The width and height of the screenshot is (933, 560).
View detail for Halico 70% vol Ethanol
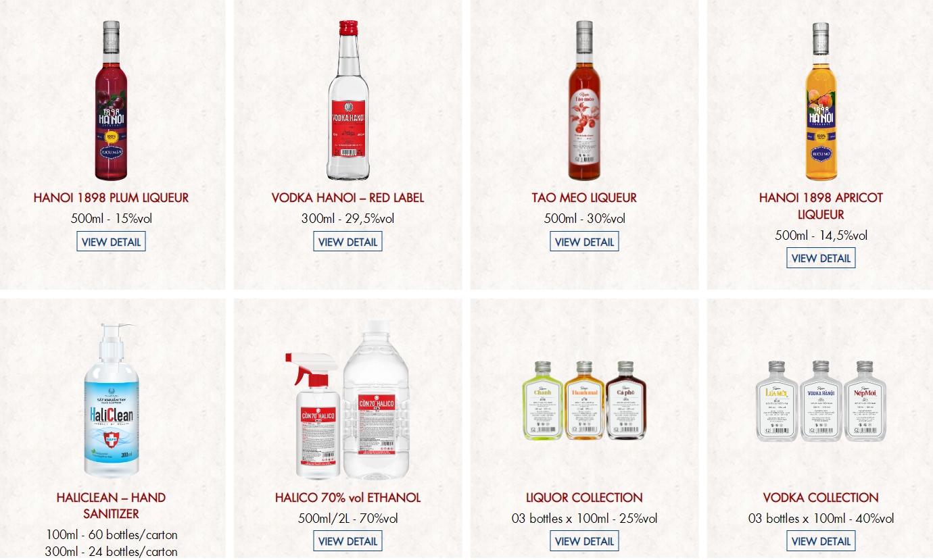tap(348, 541)
